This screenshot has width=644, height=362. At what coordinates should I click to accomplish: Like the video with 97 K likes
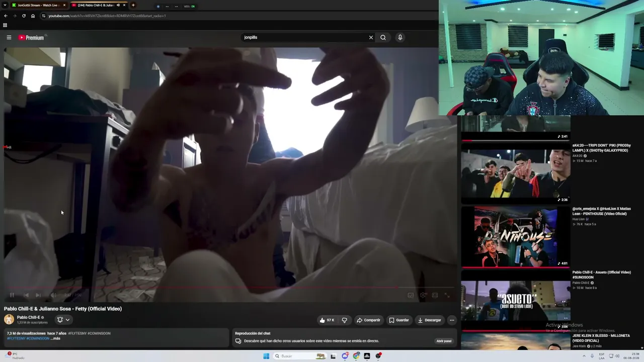(x=328, y=320)
